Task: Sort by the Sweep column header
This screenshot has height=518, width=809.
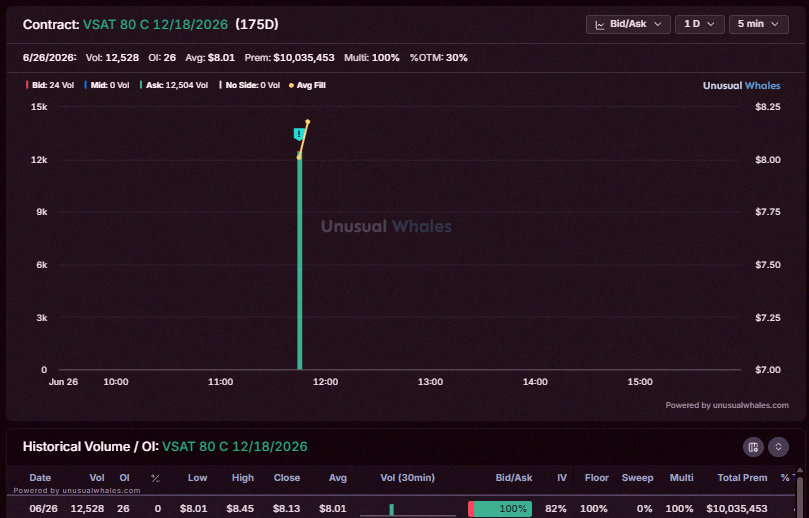Action: tap(637, 478)
